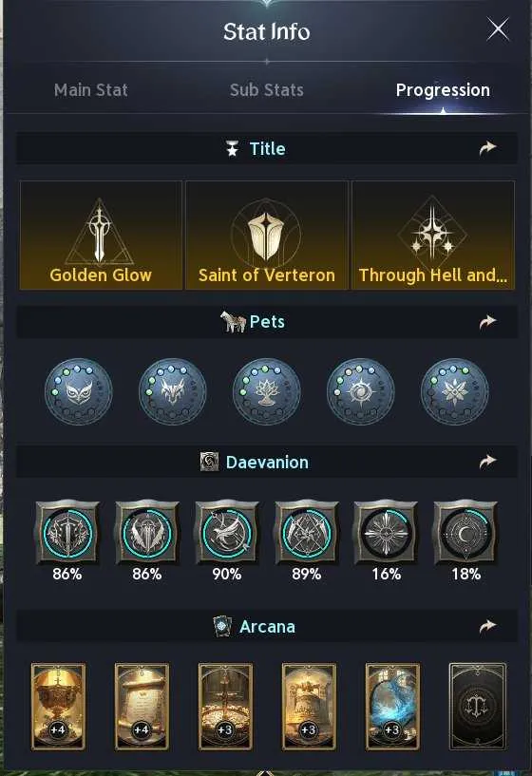Click the Daevanion emblem showing 89%
The height and width of the screenshot is (776, 532).
pyautogui.click(x=306, y=533)
